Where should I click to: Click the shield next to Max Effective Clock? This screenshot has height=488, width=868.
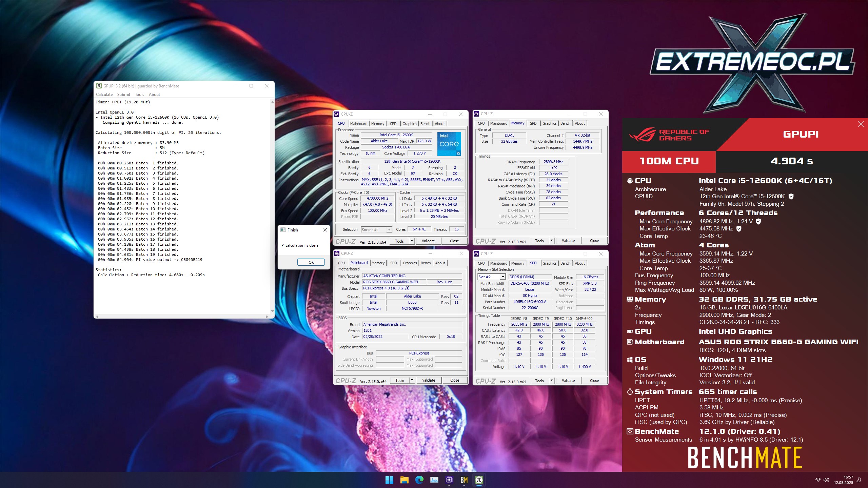pos(739,229)
